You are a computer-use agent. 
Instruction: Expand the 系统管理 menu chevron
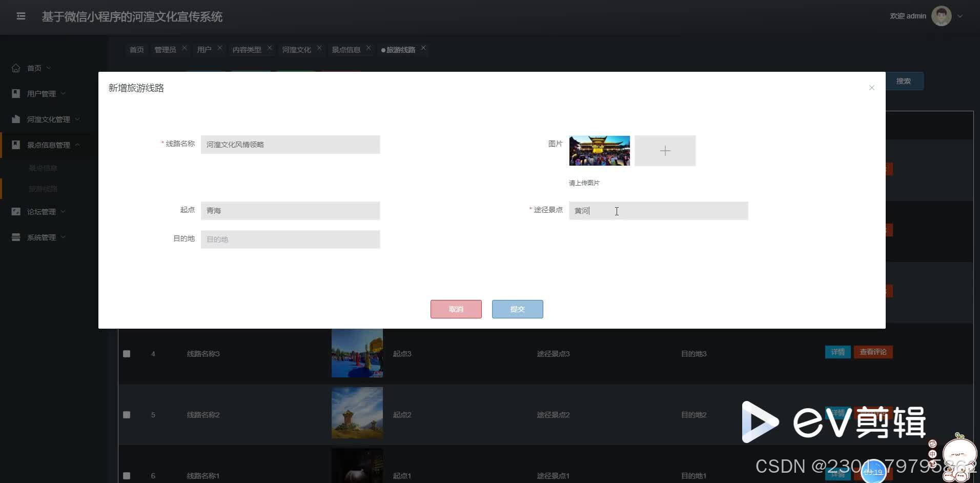63,237
